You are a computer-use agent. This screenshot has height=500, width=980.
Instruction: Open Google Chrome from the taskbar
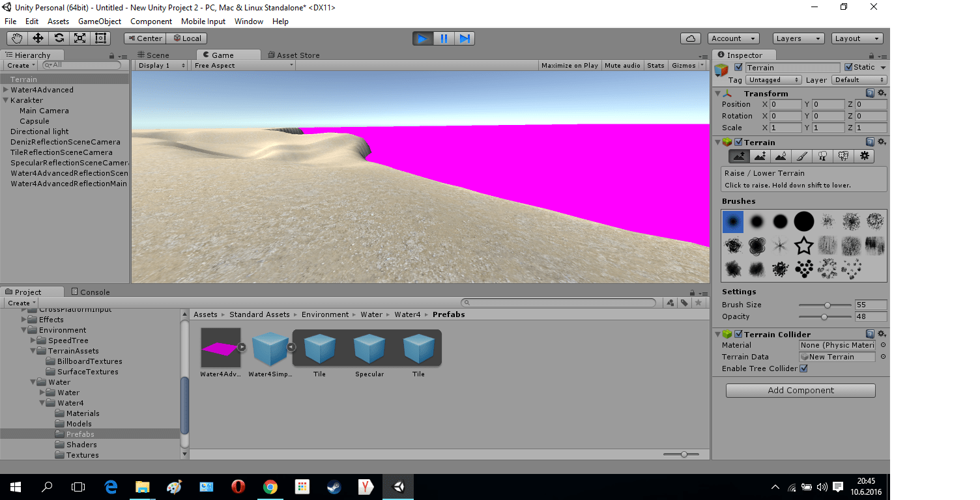tap(270, 487)
